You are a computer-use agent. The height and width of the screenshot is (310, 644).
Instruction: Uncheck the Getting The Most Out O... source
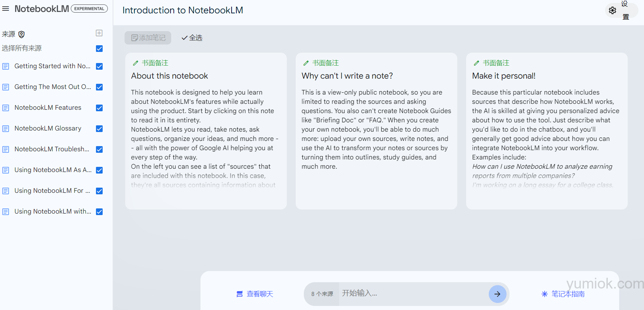99,87
